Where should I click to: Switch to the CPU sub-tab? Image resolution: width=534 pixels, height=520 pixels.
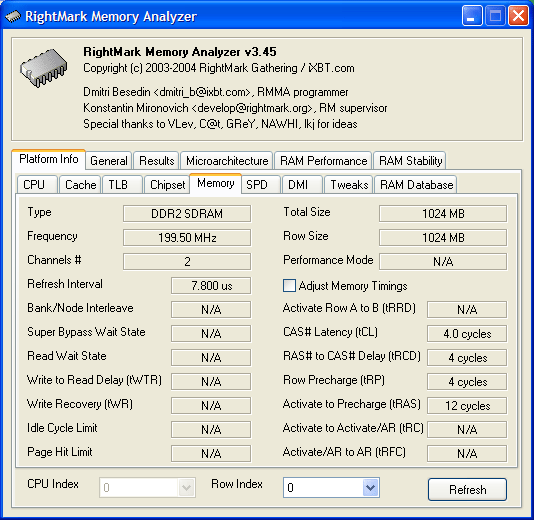(x=37, y=185)
